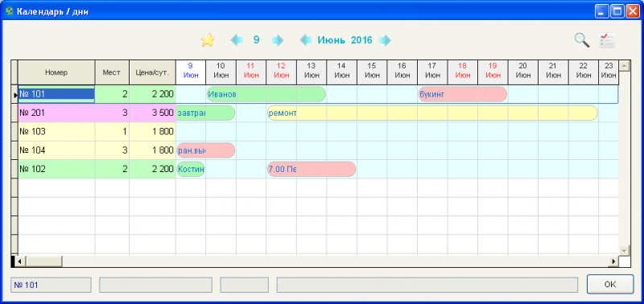Select room № 103 cell
This screenshot has height=304, width=644.
click(x=56, y=132)
